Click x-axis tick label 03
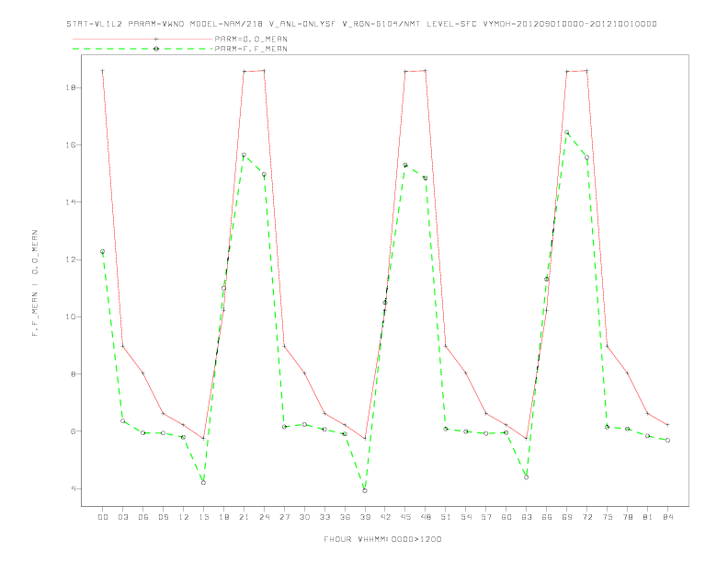 (122, 517)
